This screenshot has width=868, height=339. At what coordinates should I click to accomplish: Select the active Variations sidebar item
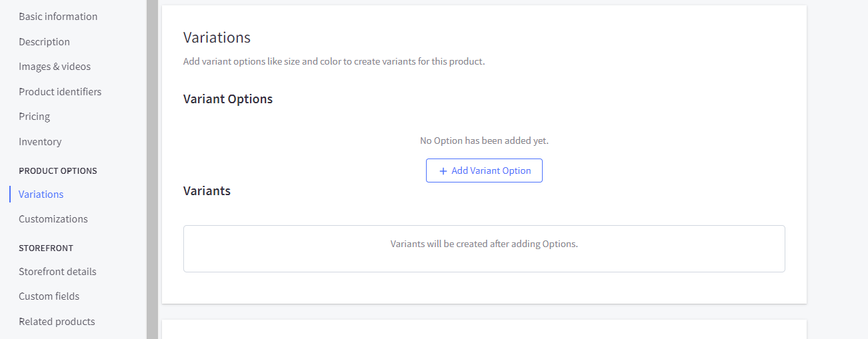point(41,194)
